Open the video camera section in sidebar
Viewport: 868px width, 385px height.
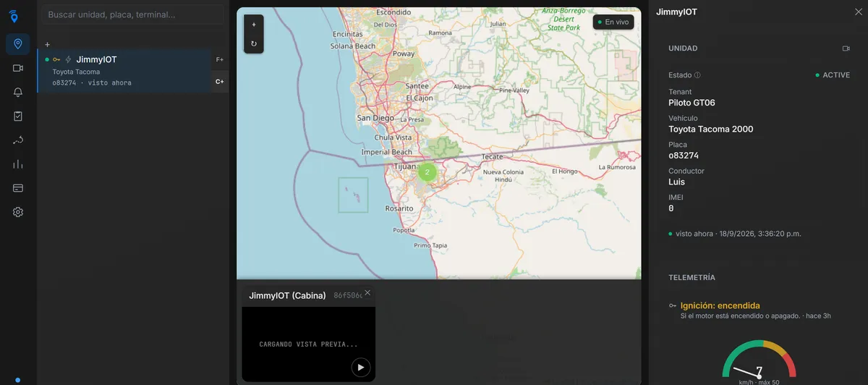(x=18, y=68)
